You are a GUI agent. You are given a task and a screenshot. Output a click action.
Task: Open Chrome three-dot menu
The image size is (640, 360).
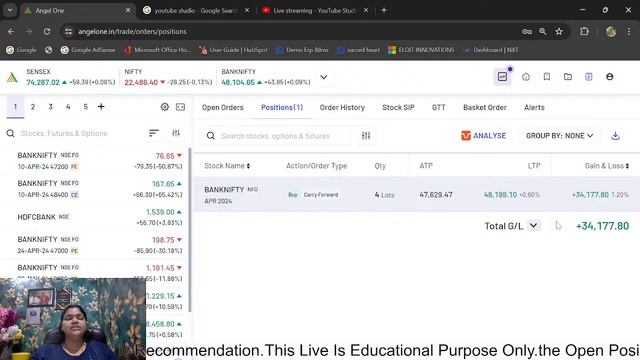pos(629,31)
